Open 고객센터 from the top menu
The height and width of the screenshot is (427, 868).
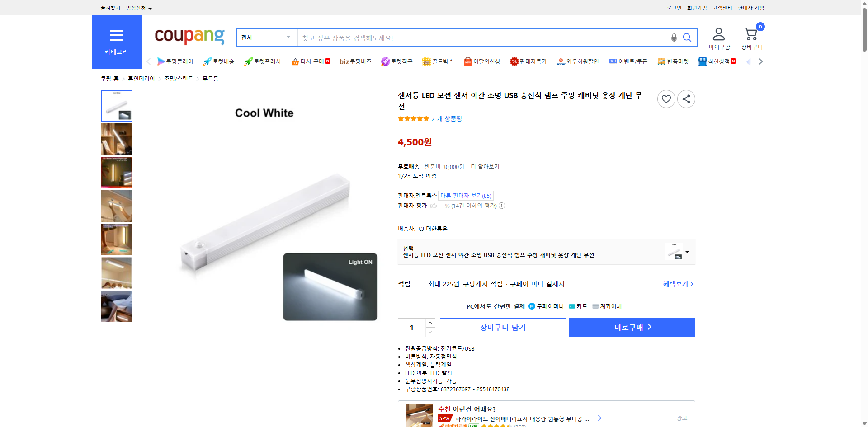[x=722, y=7]
